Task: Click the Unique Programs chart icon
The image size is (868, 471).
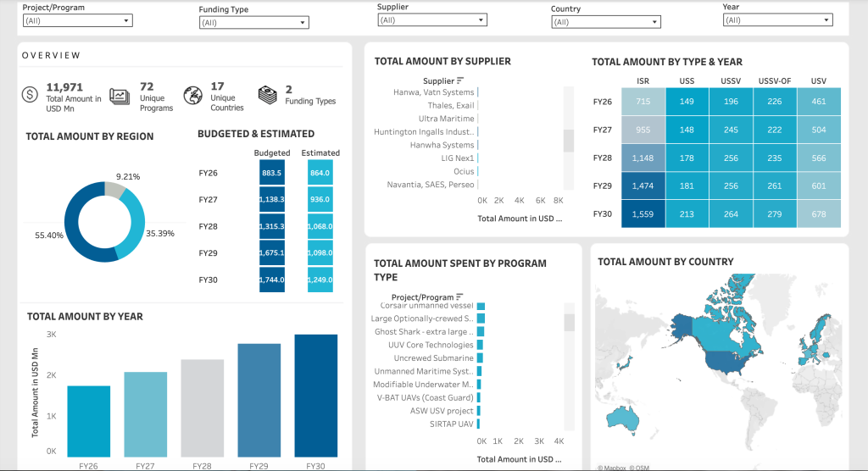Action: pos(120,96)
